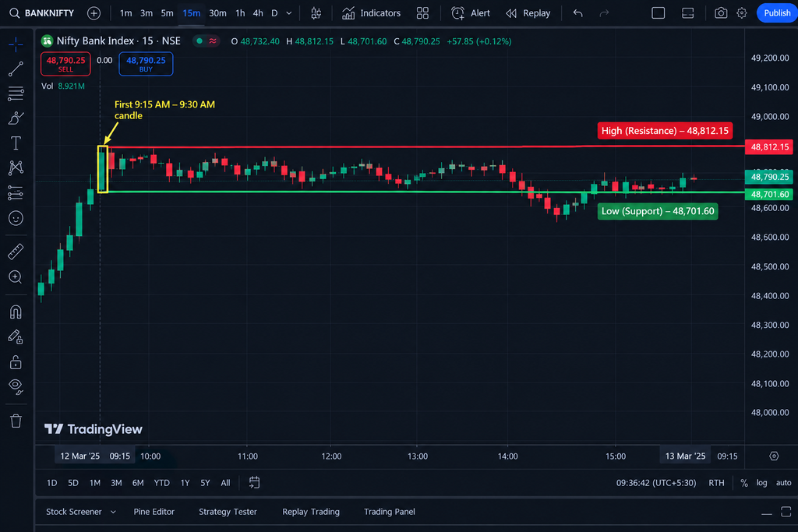Show All available date range
Viewport: 798px width, 532px height.
coord(225,483)
